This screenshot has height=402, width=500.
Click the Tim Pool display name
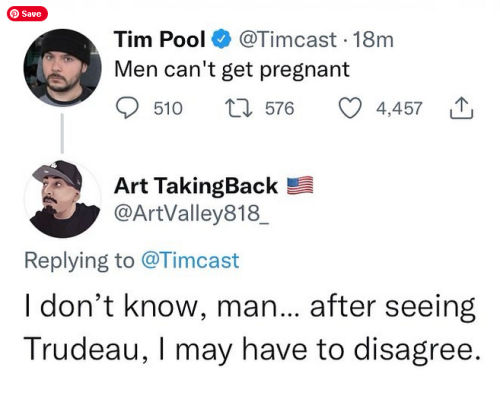pos(160,39)
